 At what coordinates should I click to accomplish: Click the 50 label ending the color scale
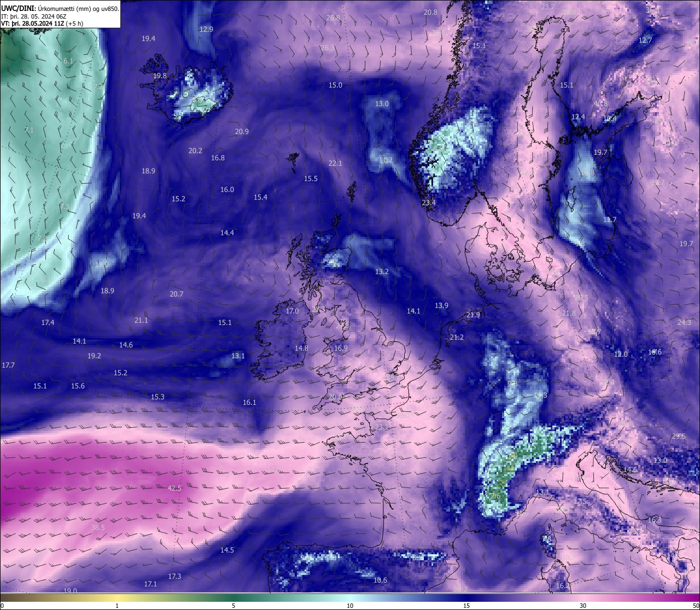click(695, 606)
